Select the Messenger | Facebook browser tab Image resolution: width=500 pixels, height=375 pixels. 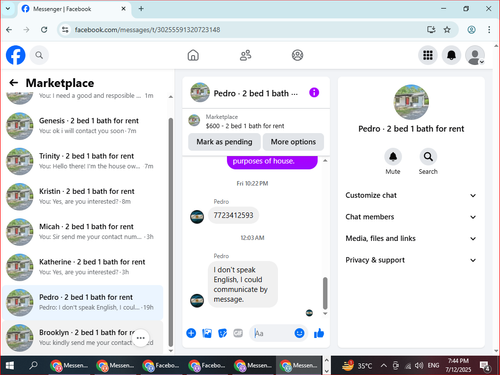[x=74, y=9]
